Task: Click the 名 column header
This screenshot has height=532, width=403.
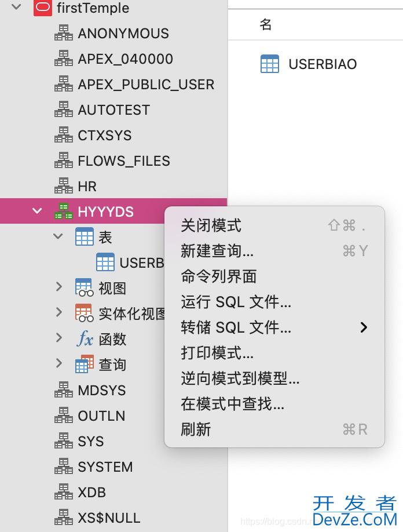Action: (265, 24)
